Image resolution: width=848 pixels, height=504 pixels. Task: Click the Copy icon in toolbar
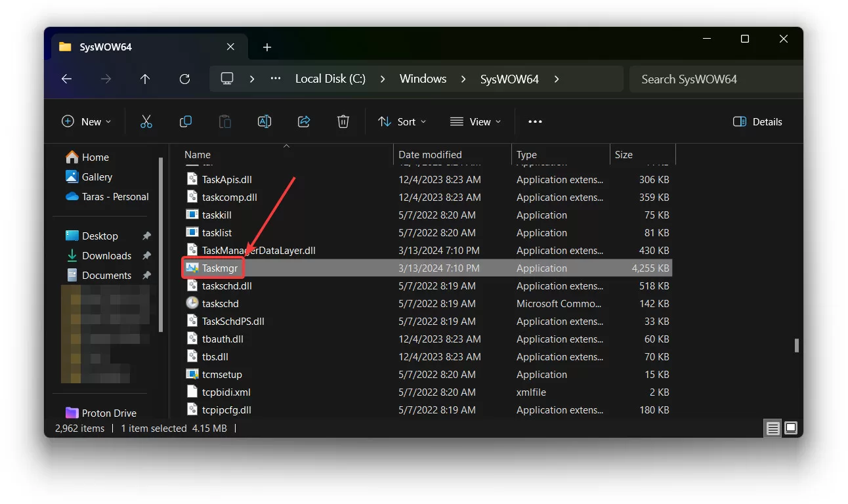pyautogui.click(x=186, y=121)
